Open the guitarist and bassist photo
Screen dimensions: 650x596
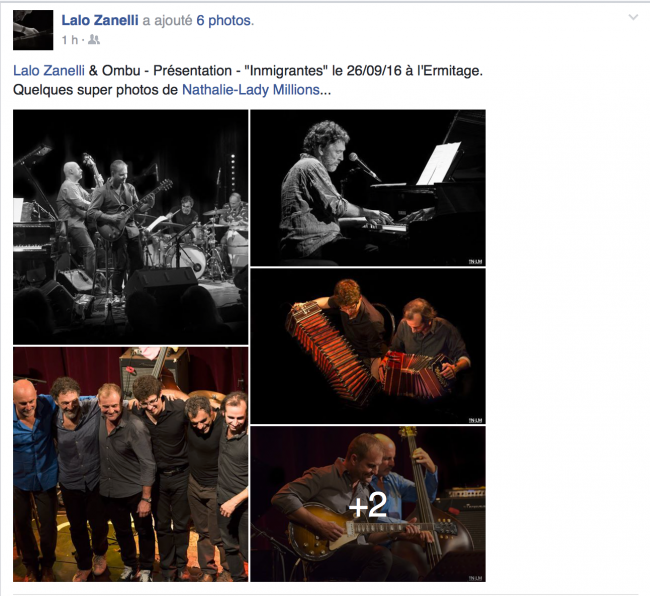(x=368, y=504)
